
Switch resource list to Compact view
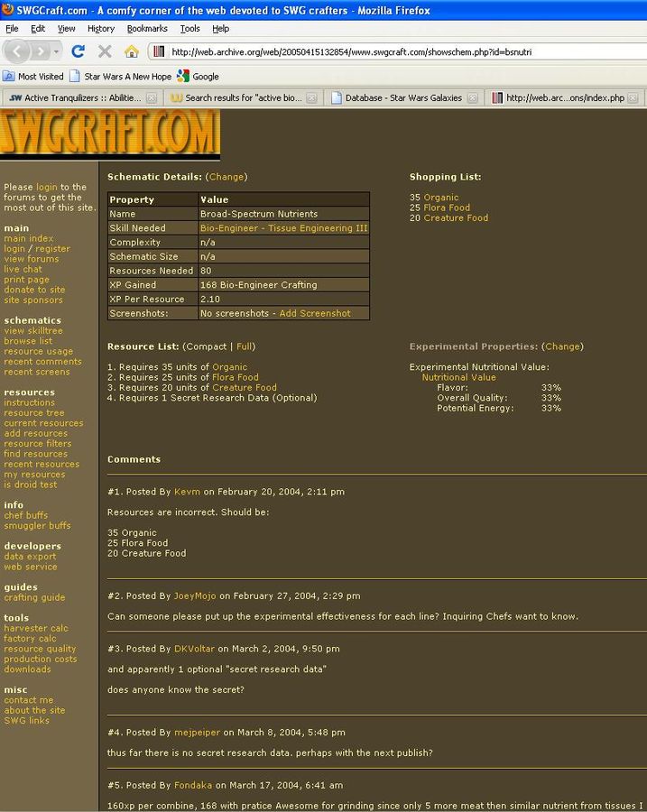[x=207, y=346]
